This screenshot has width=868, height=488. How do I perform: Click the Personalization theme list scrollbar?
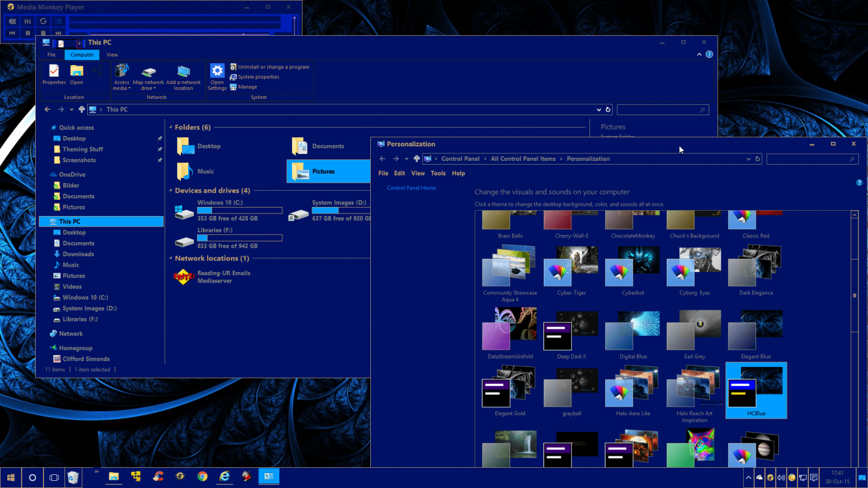(855, 296)
